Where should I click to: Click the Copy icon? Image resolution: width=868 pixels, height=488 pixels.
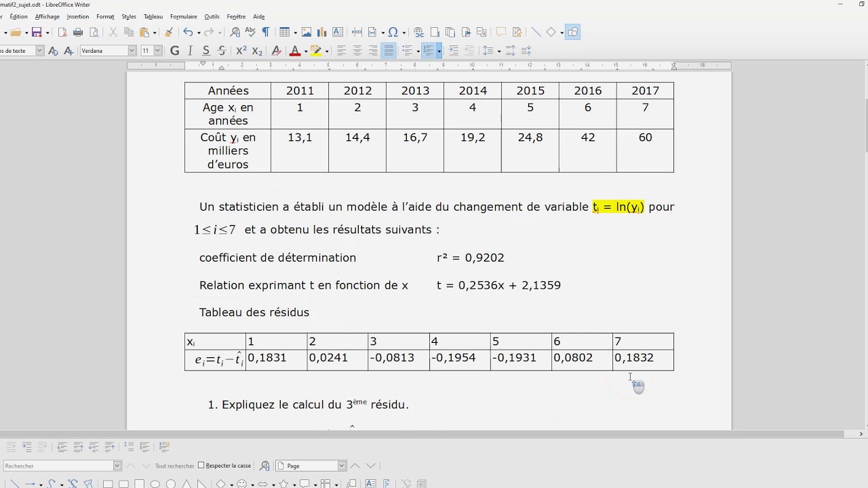pos(129,32)
